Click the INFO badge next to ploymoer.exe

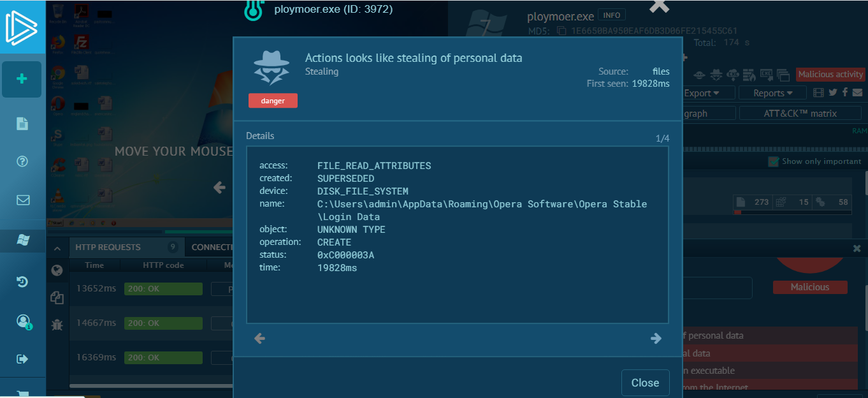612,15
